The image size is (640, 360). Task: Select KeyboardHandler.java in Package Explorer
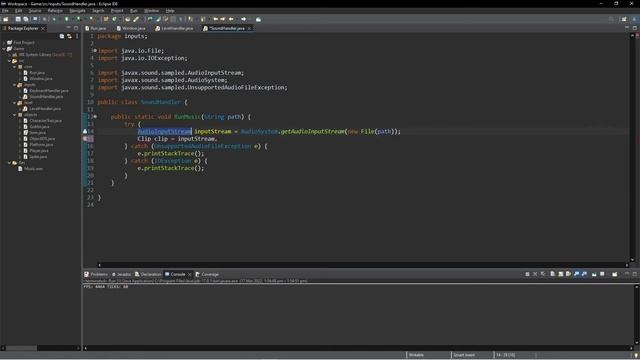(x=49, y=91)
